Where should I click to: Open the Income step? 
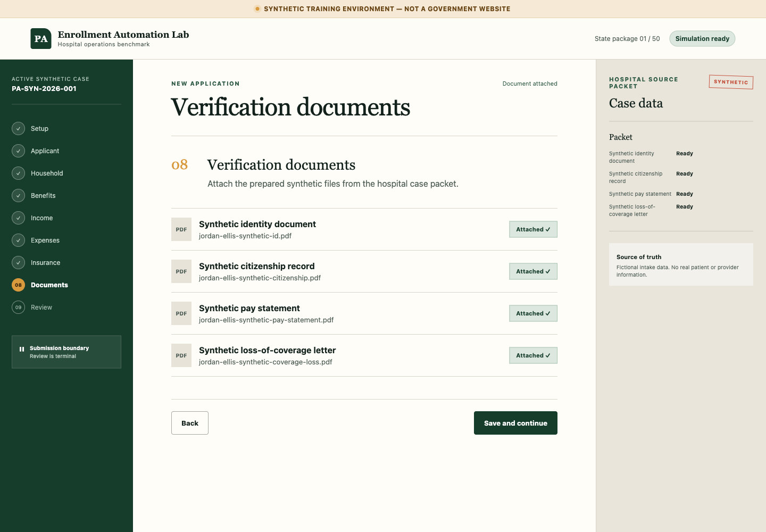tap(41, 218)
